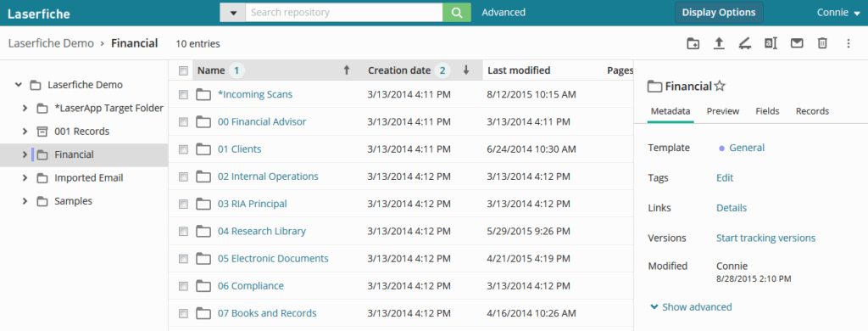Click the 001 Records archive box icon
This screenshot has height=331, width=868.
(x=42, y=132)
